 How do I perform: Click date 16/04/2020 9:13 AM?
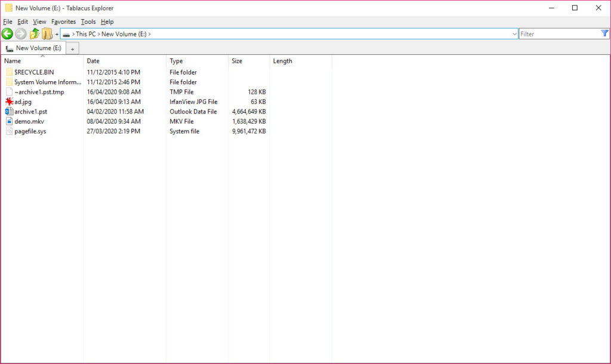[113, 101]
